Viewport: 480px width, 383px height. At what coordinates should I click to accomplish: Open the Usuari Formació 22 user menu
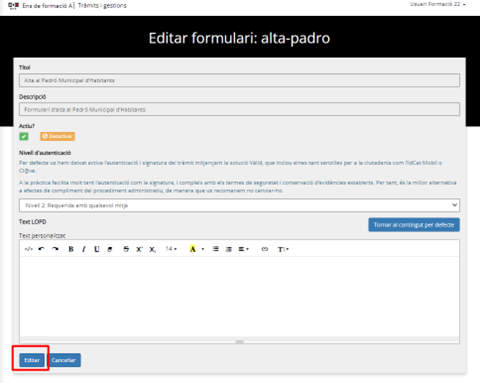(438, 4)
